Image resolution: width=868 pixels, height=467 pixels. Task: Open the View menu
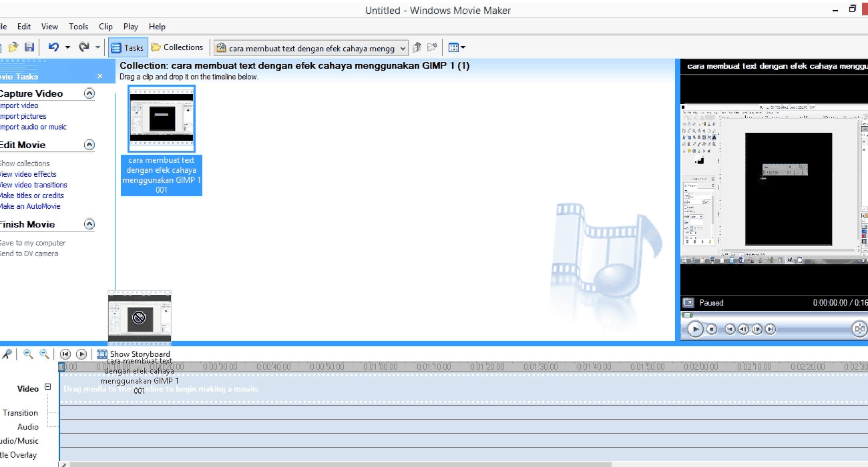pyautogui.click(x=49, y=27)
